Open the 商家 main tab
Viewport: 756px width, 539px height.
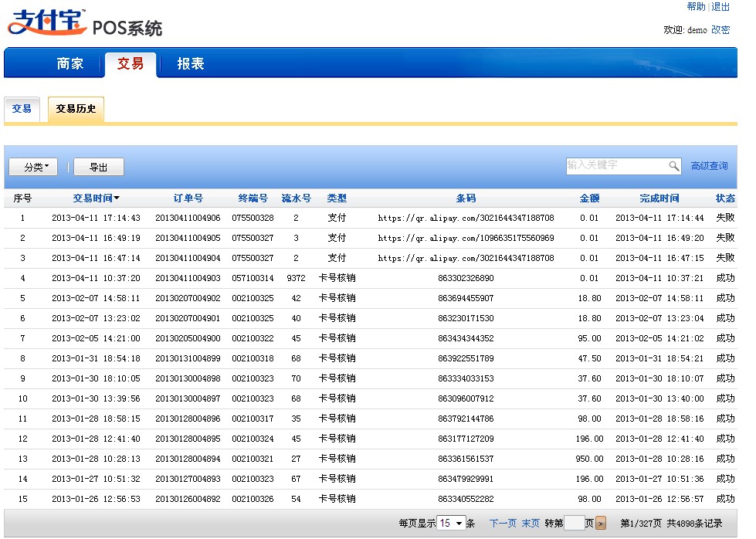tap(70, 63)
